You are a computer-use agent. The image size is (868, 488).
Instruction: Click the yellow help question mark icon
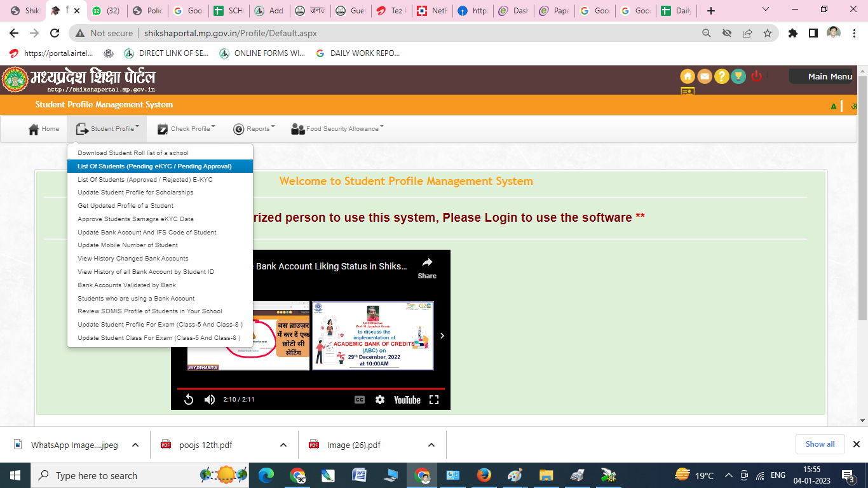tap(721, 76)
